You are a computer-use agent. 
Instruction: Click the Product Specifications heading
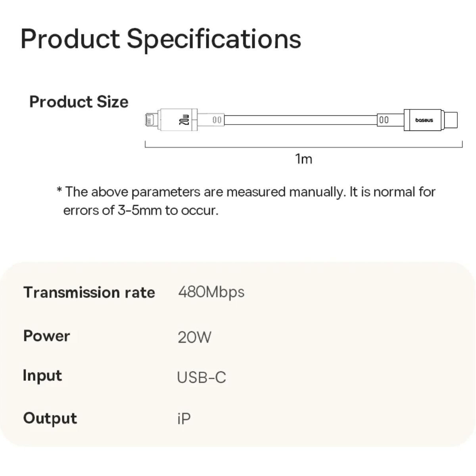[161, 39]
